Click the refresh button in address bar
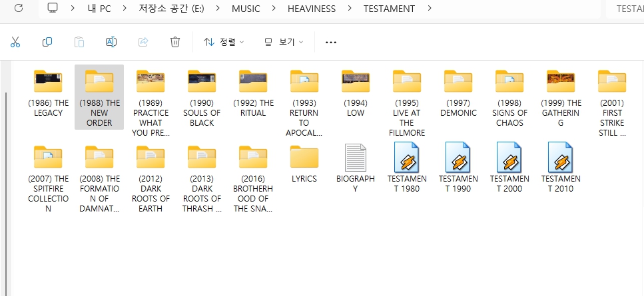Screen dimensions: 644x296 [x=19, y=8]
